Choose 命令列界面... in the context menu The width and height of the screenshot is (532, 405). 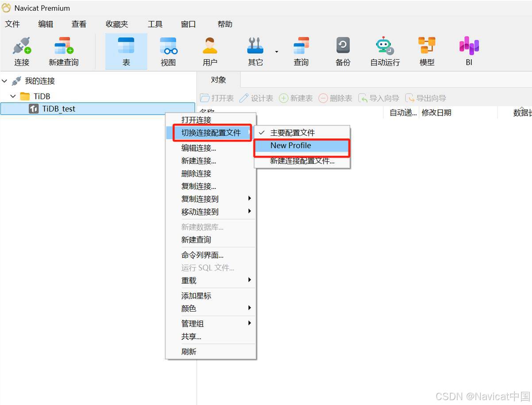(x=211, y=255)
